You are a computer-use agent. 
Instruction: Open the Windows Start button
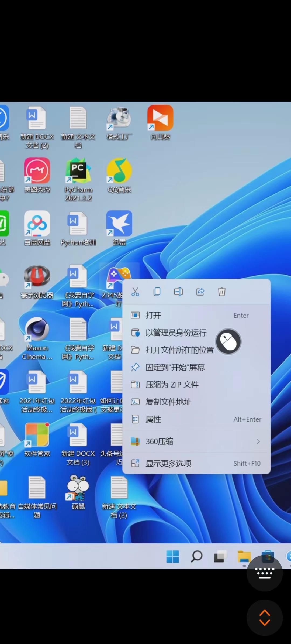coord(173,556)
